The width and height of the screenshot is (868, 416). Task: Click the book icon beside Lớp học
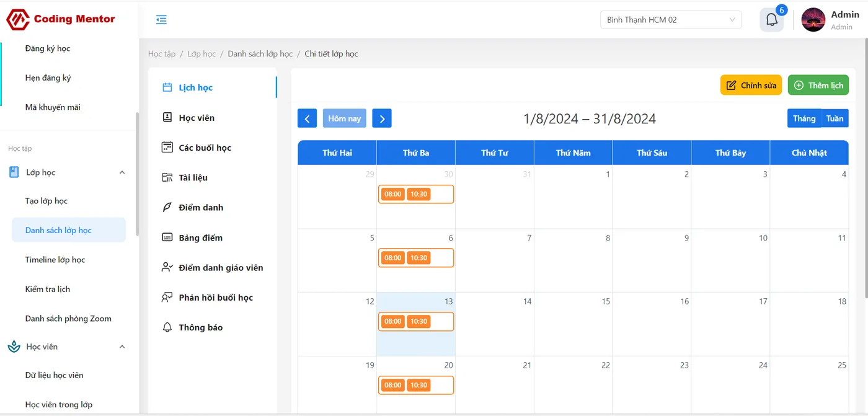pos(14,172)
